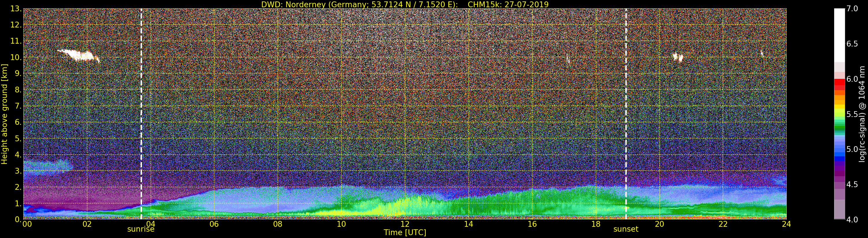Click the x-axis tick label '16'
The height and width of the screenshot is (238, 868).
tap(532, 224)
